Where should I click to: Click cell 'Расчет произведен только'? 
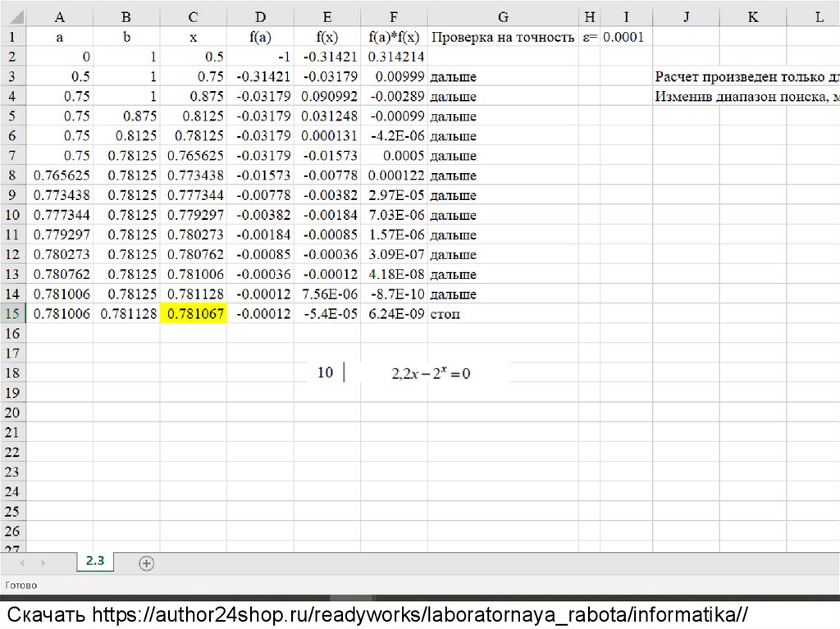746,76
